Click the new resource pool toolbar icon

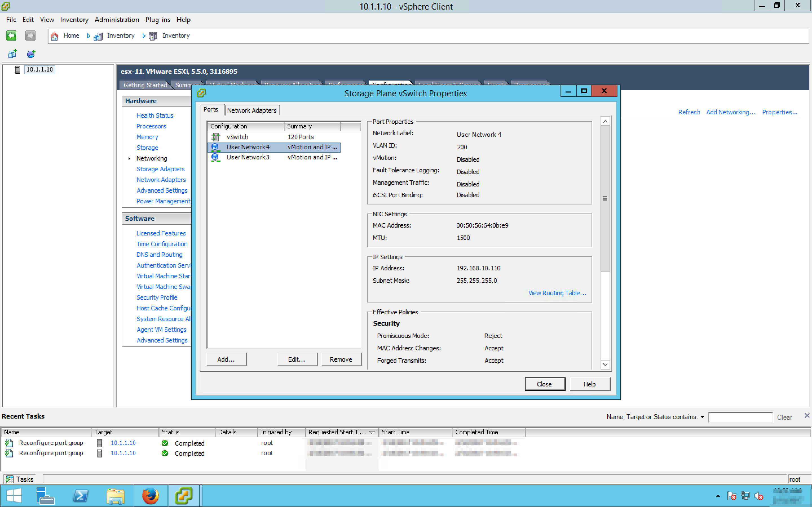click(x=31, y=54)
